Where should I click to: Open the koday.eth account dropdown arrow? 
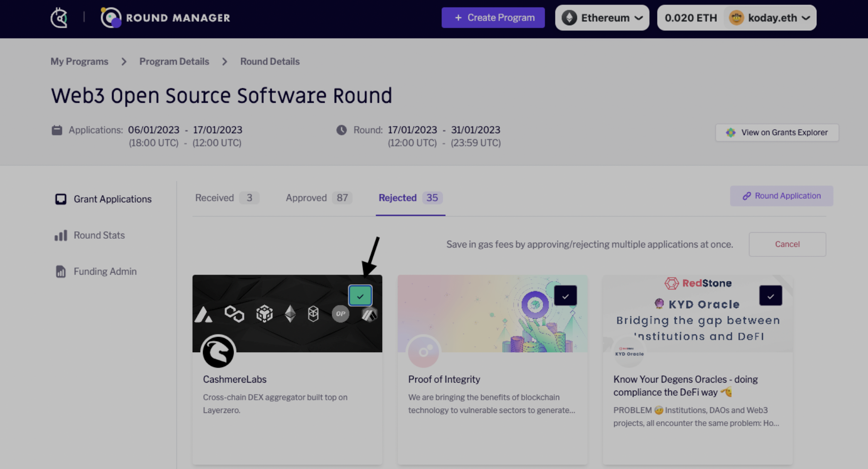click(x=806, y=18)
